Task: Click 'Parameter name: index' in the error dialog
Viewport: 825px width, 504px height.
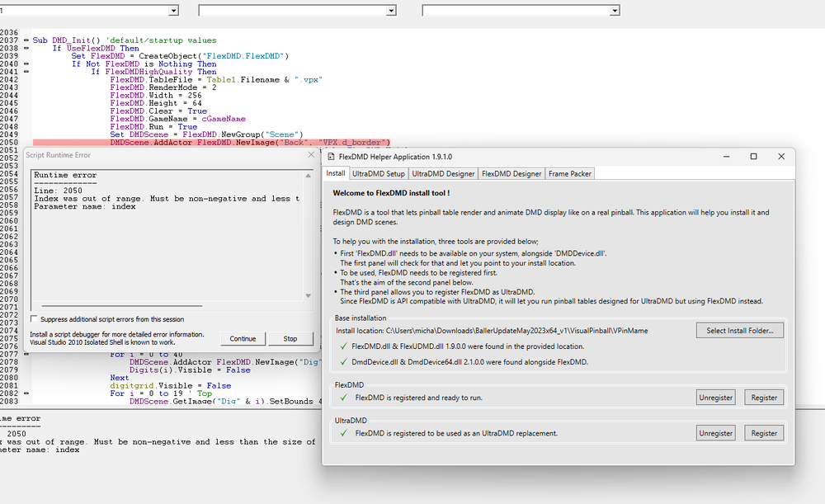Action: 85,206
